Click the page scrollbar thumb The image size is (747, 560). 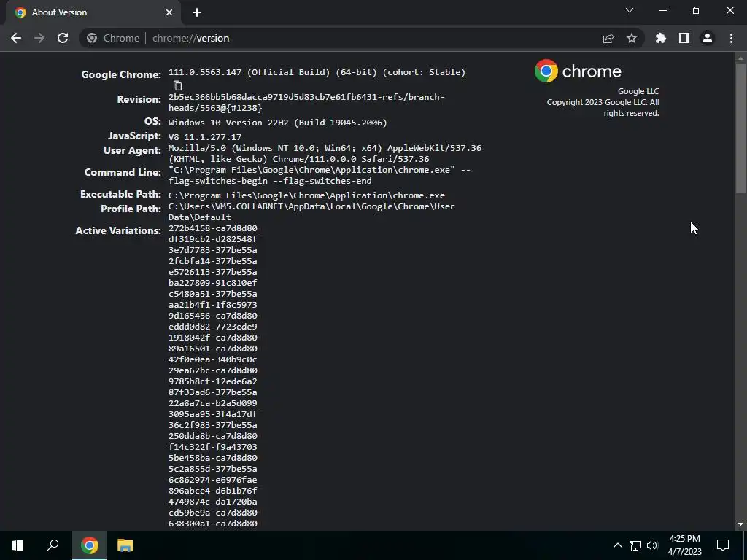click(x=740, y=128)
